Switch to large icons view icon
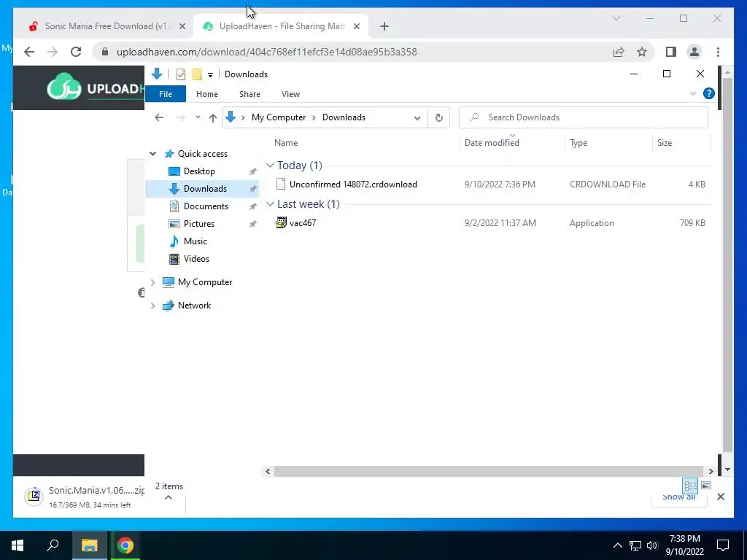The image size is (747, 560). coord(706,486)
